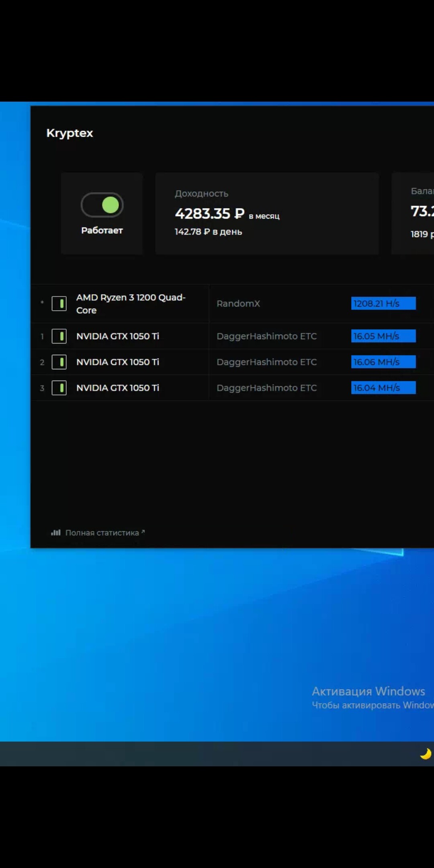Click the 142.78 ₽ в день daily income
This screenshot has height=868, width=434.
(208, 232)
